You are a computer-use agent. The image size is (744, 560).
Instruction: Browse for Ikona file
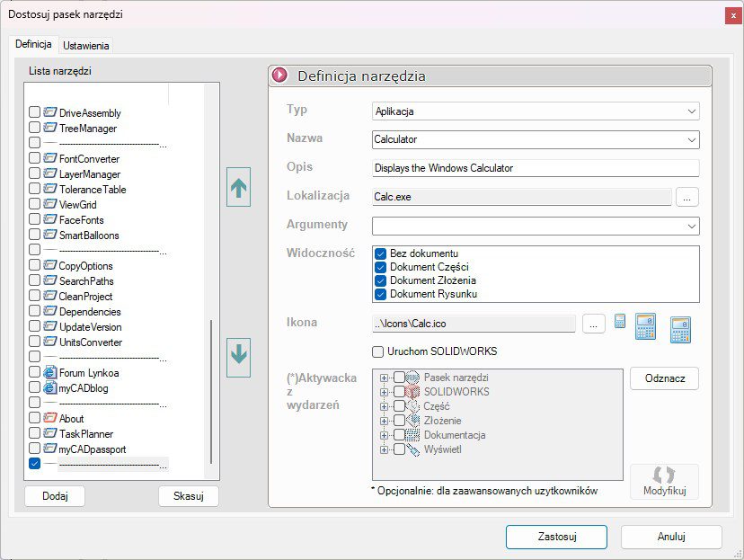point(594,324)
